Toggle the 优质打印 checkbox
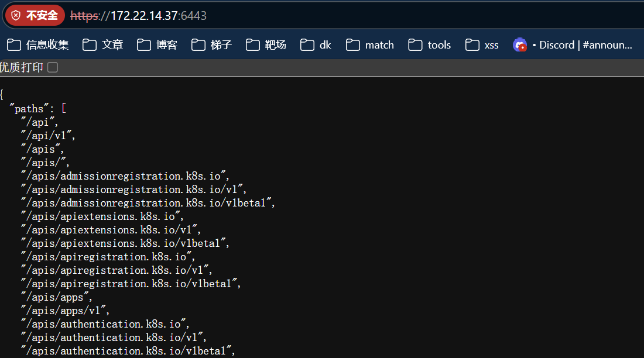Viewport: 644px width, 358px height. click(53, 68)
